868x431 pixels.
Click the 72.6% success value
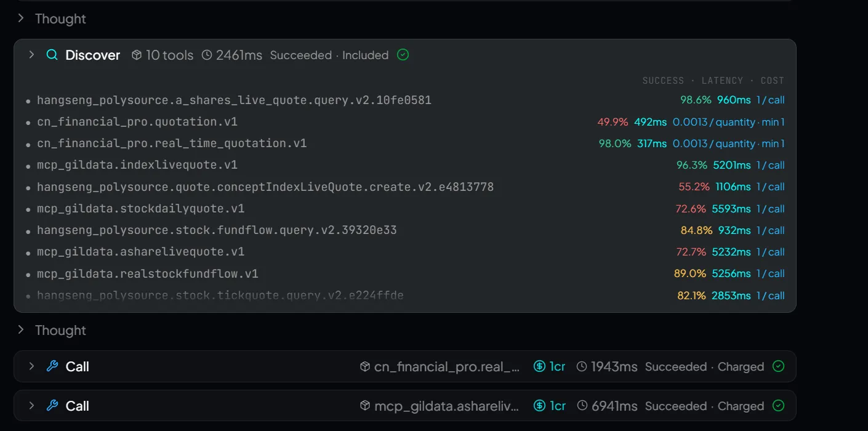pos(691,209)
